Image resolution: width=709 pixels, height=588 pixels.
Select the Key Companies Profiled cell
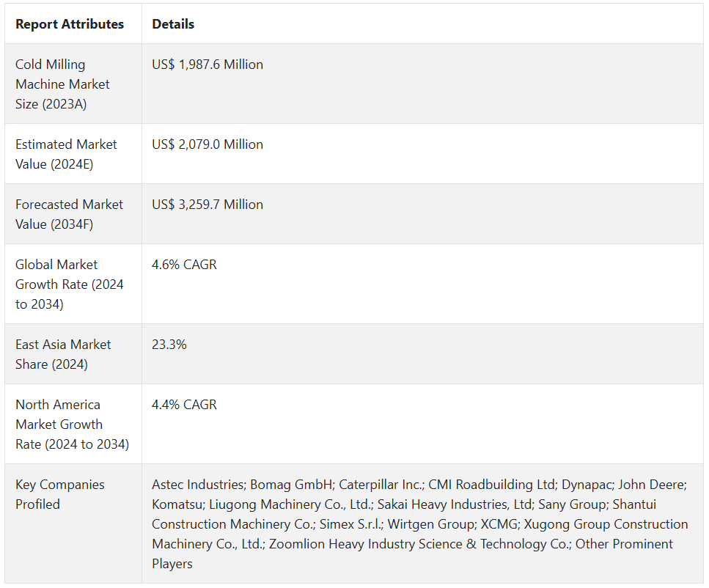tap(59, 494)
